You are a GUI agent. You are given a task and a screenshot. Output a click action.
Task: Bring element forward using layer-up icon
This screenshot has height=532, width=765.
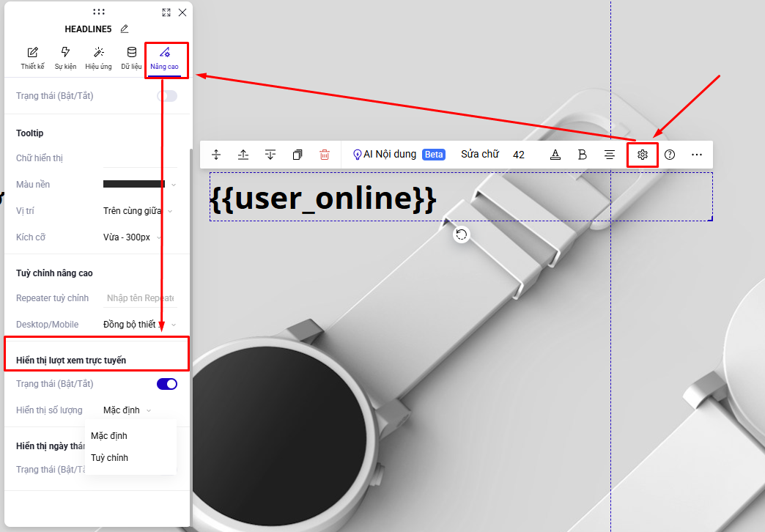[x=243, y=155]
